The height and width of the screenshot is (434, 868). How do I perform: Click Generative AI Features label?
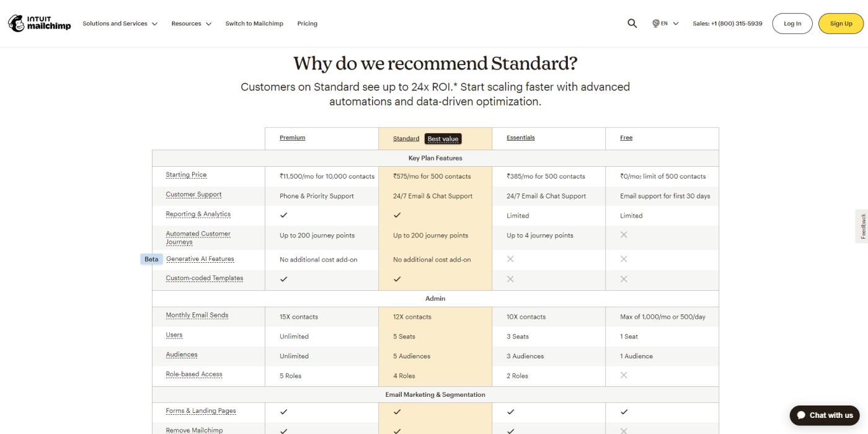(200, 259)
